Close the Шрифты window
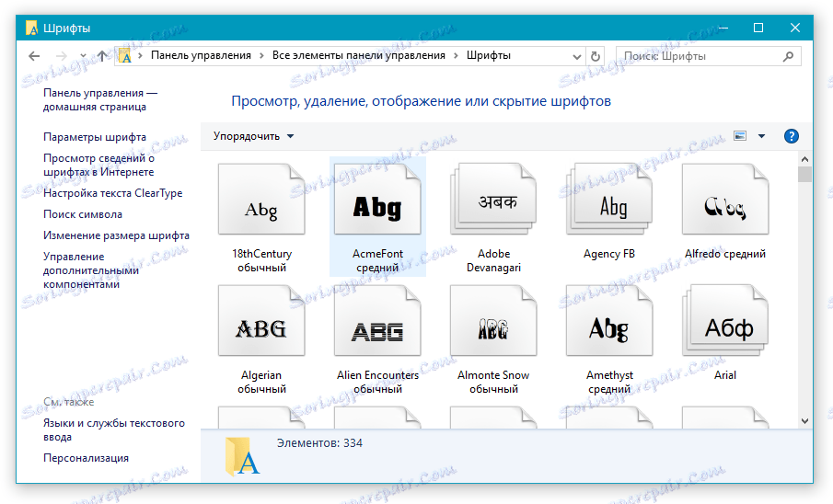This screenshot has width=833, height=504. pos(794,28)
